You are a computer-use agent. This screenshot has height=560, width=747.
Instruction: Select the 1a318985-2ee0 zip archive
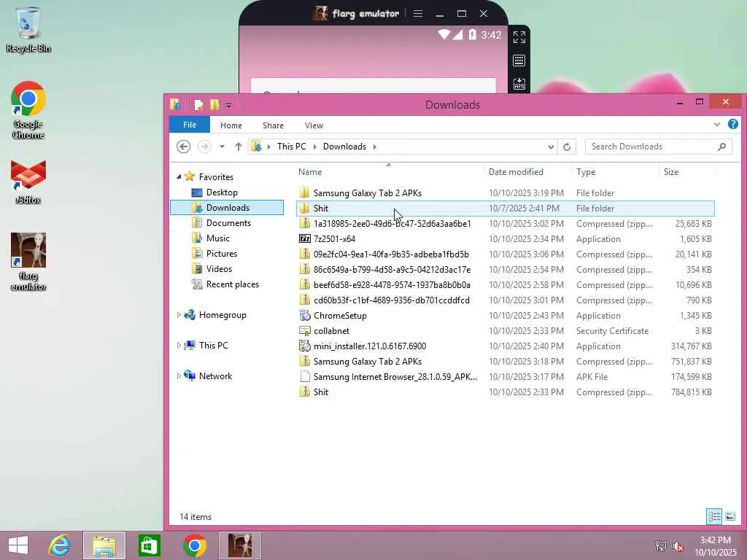tap(505, 223)
